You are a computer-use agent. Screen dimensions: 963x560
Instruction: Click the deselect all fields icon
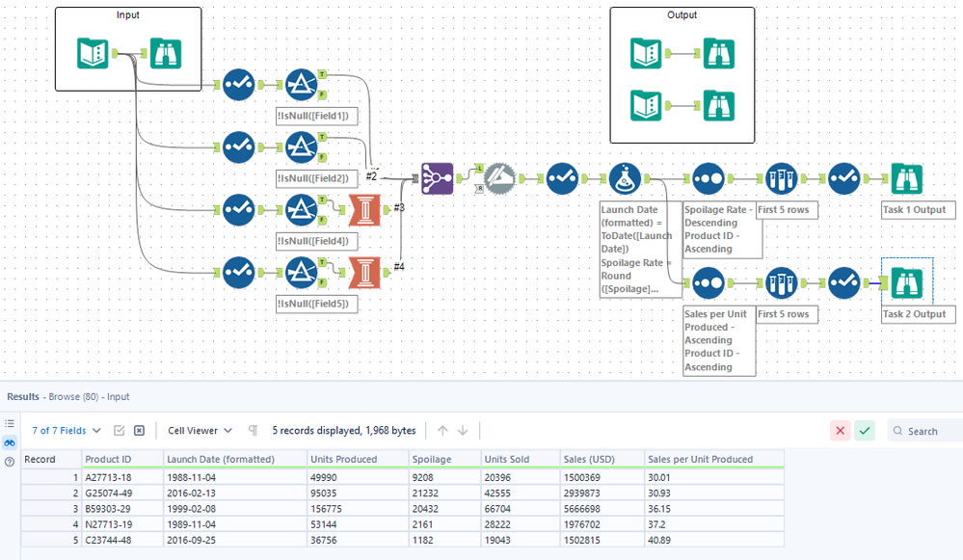140,431
